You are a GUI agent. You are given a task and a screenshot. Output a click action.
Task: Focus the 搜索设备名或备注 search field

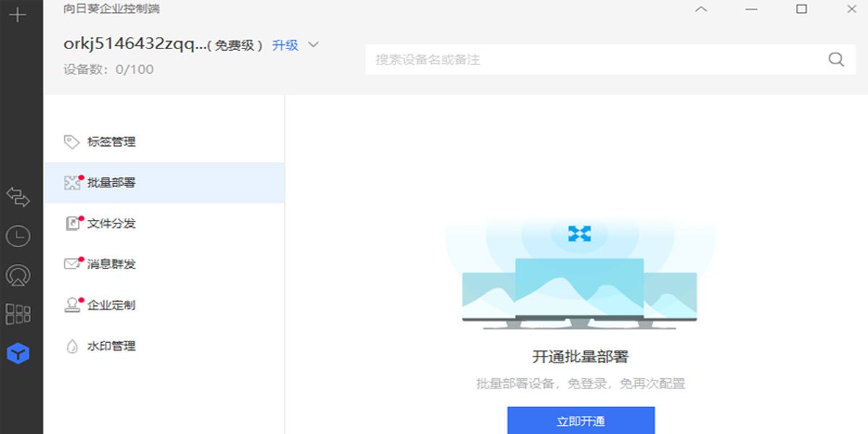point(593,60)
